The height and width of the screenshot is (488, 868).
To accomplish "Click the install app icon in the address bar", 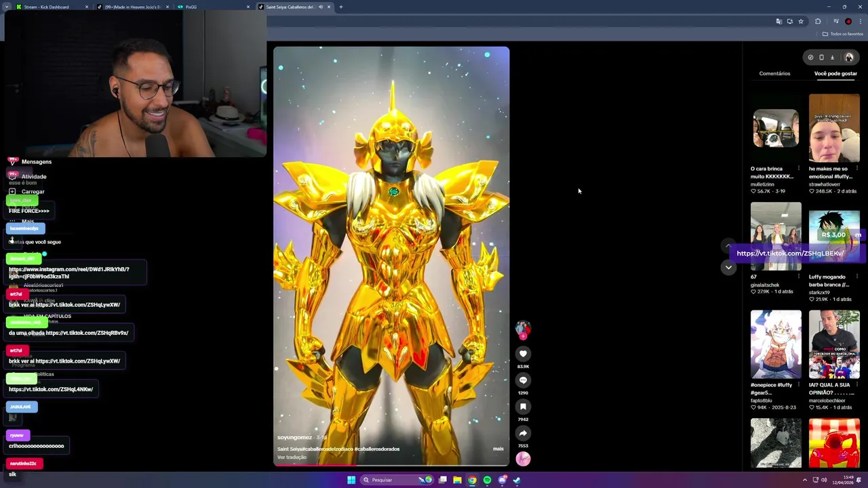I will [x=789, y=21].
